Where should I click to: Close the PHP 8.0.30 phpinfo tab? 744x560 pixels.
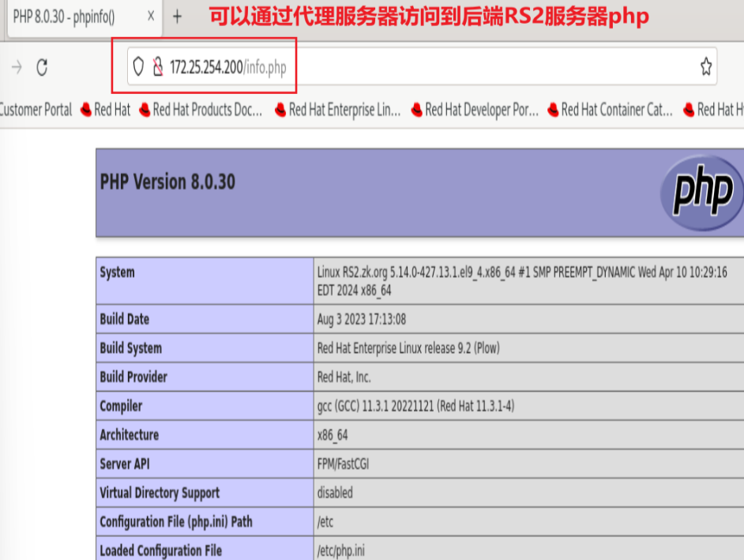pos(150,17)
